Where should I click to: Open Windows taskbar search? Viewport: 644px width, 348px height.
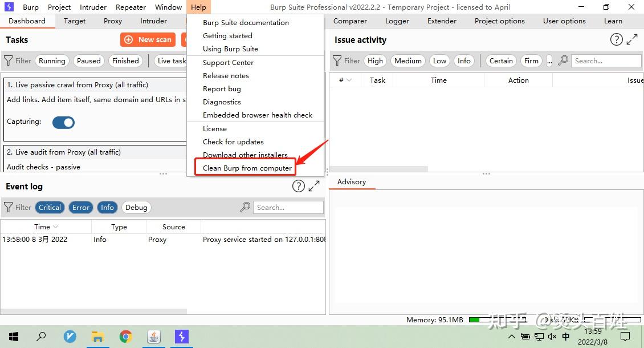41,337
